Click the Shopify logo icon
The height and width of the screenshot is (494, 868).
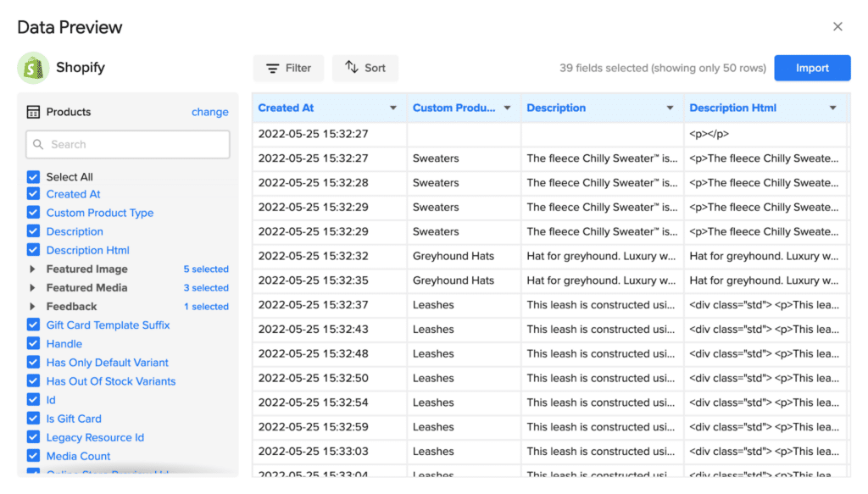pyautogui.click(x=34, y=68)
